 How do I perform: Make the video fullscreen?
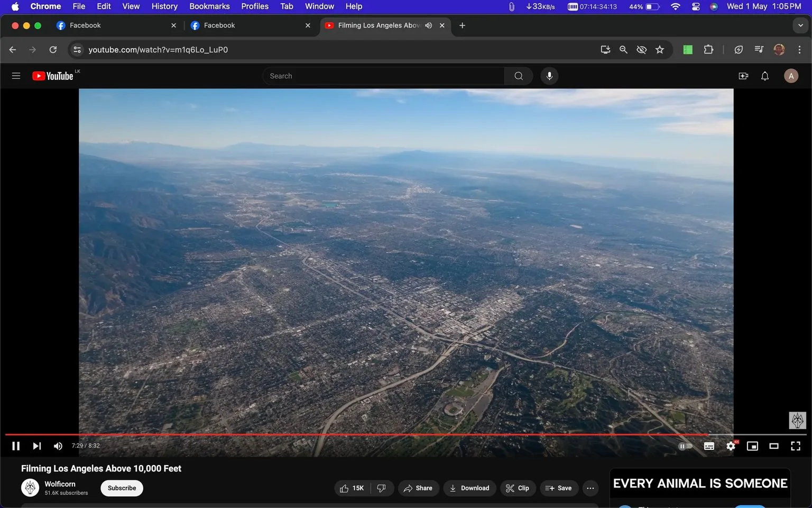(x=796, y=446)
